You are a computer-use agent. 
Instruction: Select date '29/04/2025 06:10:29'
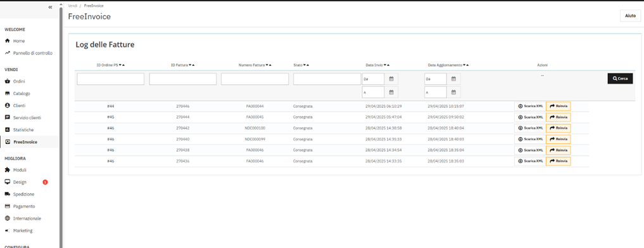pos(384,106)
